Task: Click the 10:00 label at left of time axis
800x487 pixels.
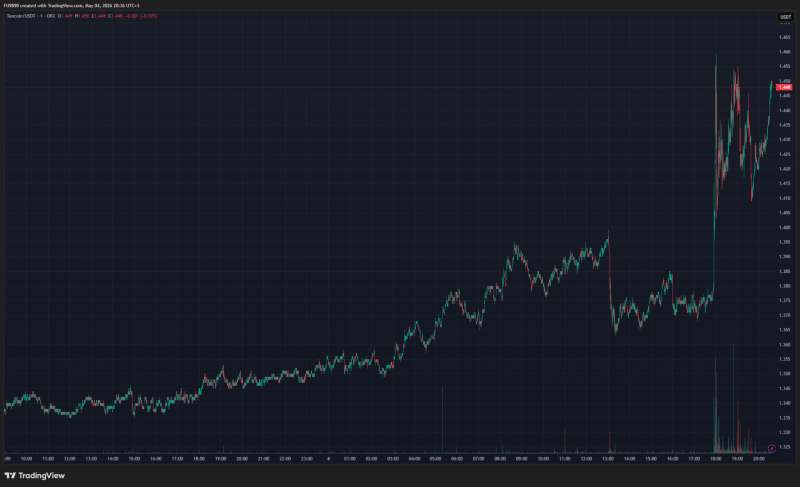Action: [27, 458]
